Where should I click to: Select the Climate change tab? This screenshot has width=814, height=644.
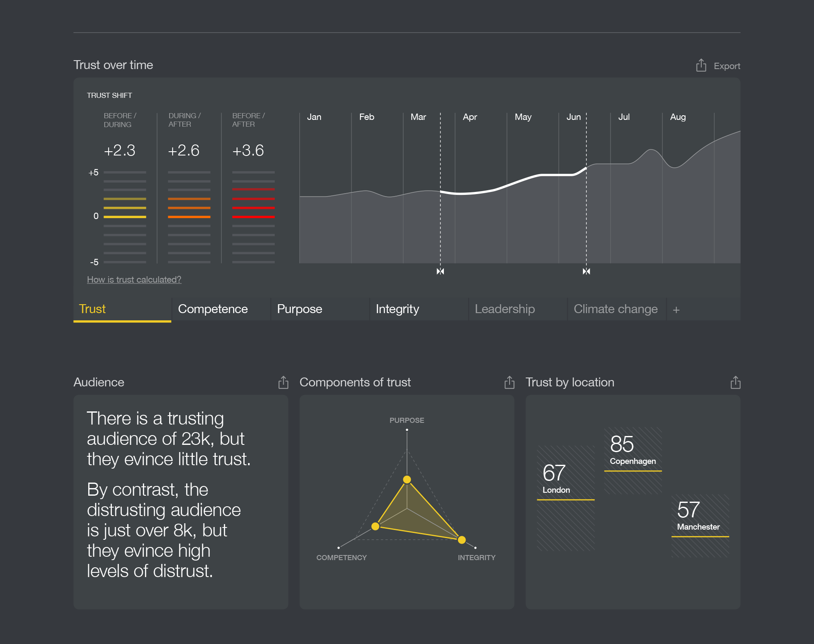tap(616, 309)
